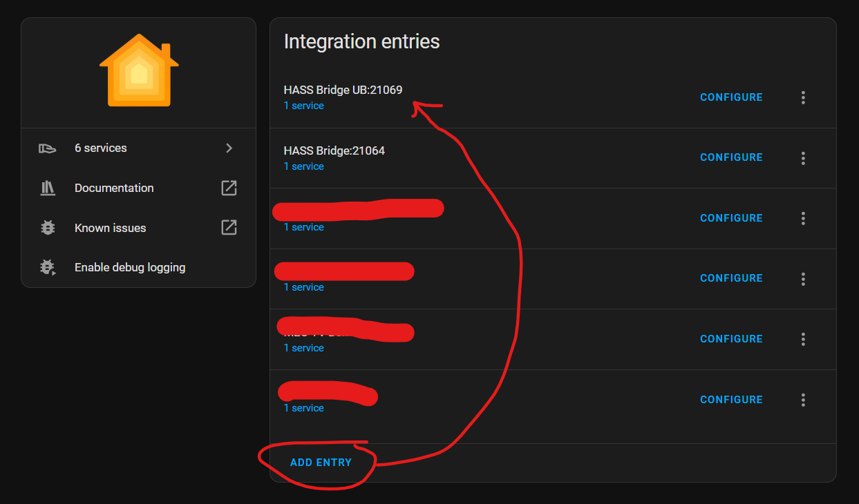Click the bug icon beside Known issues
Image resolution: width=859 pixels, height=504 pixels.
coord(48,228)
